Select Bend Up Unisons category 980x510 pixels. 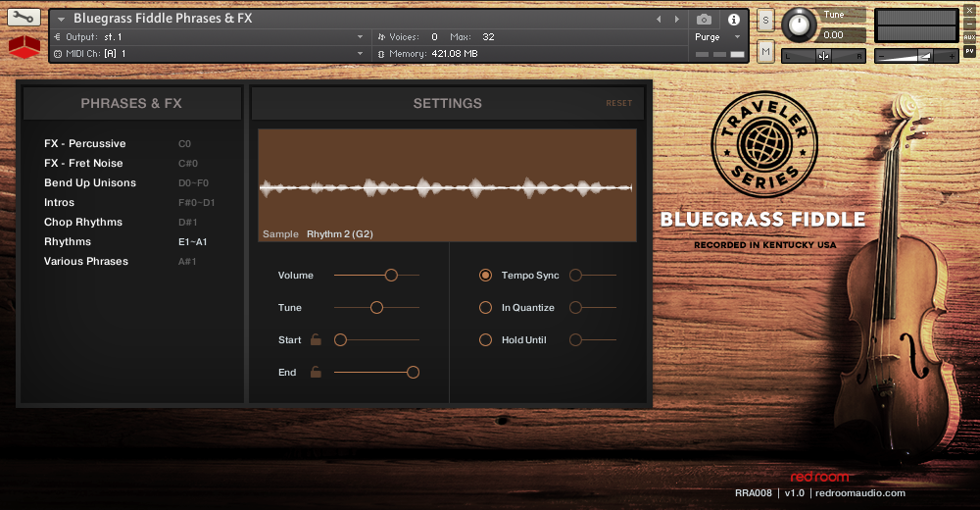point(90,182)
